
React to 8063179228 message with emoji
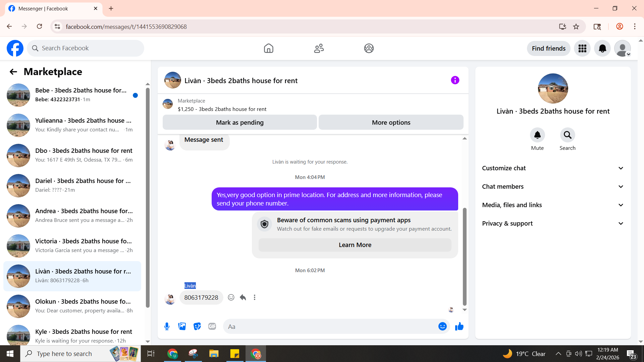pos(231,297)
